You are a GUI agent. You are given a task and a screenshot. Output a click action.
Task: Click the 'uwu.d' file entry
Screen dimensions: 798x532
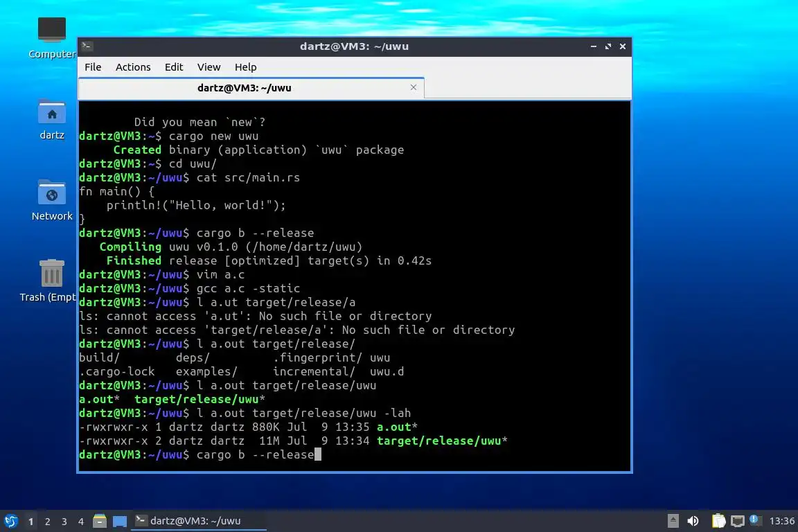tap(387, 371)
